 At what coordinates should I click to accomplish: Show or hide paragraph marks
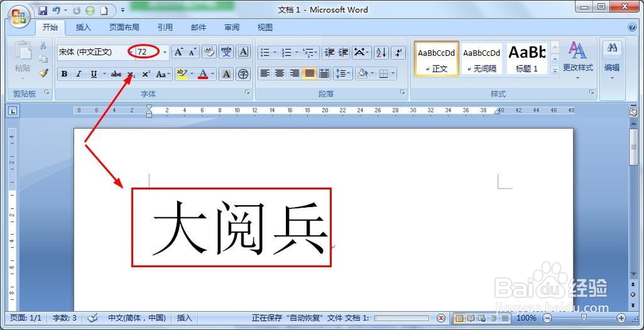pyautogui.click(x=398, y=52)
